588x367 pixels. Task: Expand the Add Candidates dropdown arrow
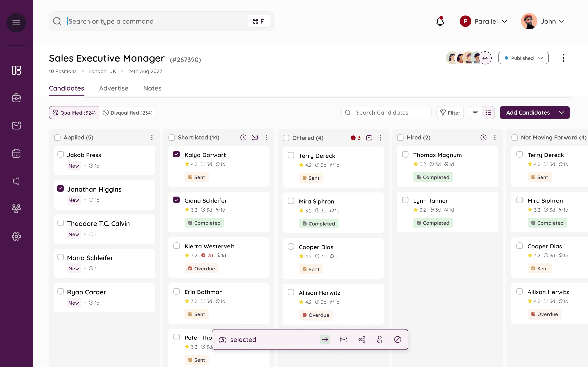coord(562,113)
